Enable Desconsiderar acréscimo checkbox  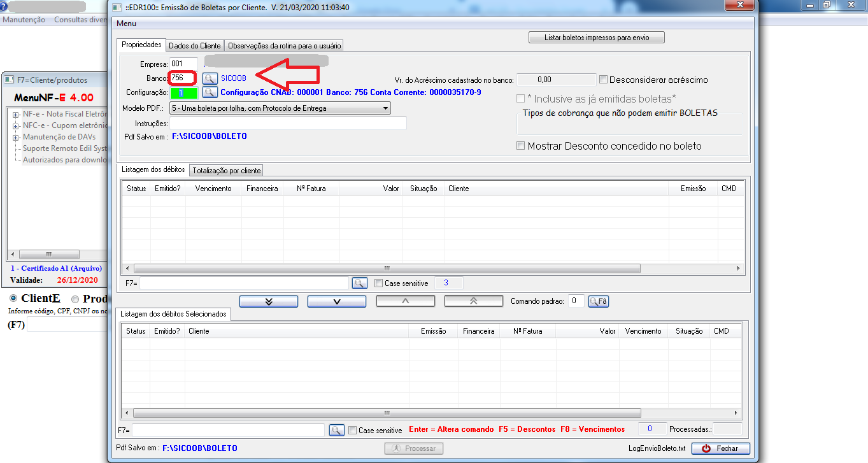[603, 80]
